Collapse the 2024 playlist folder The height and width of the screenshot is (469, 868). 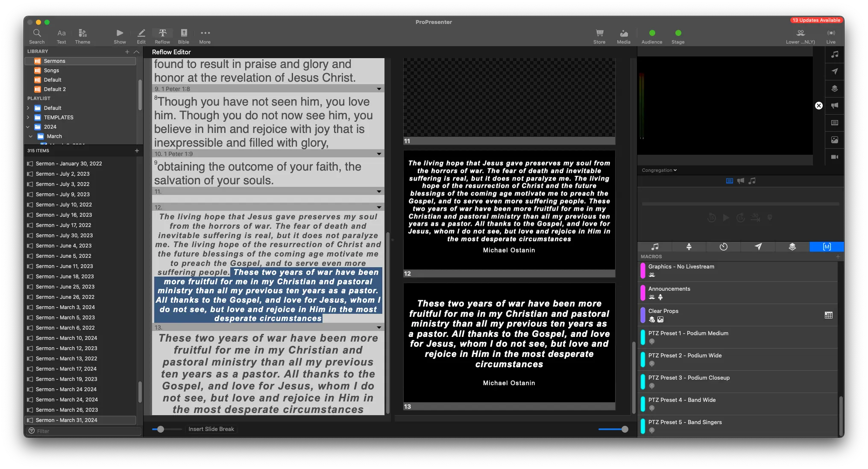pyautogui.click(x=28, y=127)
